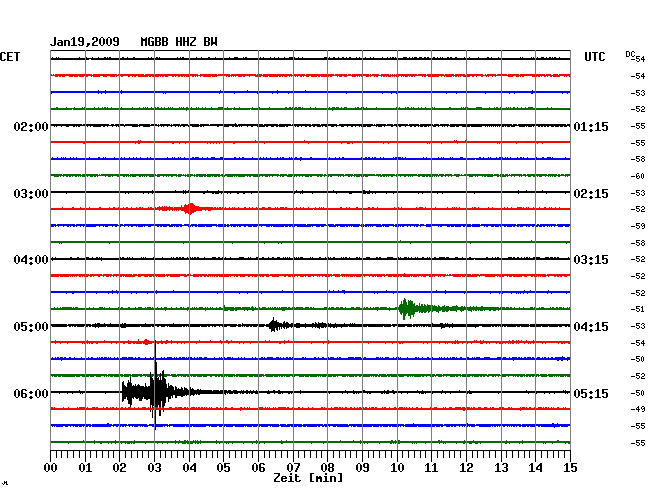Click minute tick label 14 on x-axis

(x=536, y=467)
